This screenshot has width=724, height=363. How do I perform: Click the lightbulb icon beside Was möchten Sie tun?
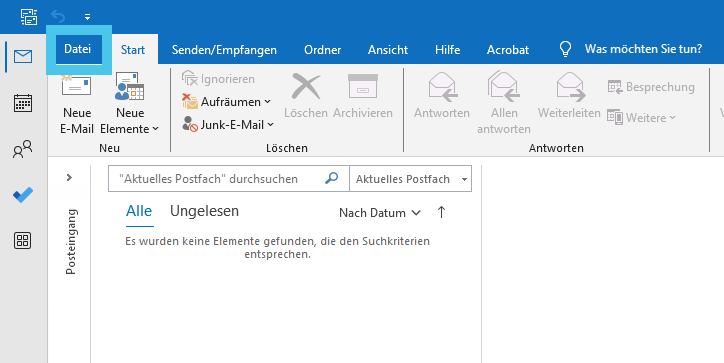coord(565,49)
